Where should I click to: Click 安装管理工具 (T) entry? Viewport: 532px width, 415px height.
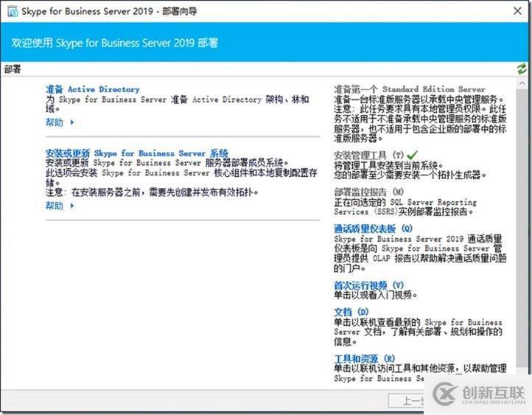(368, 156)
